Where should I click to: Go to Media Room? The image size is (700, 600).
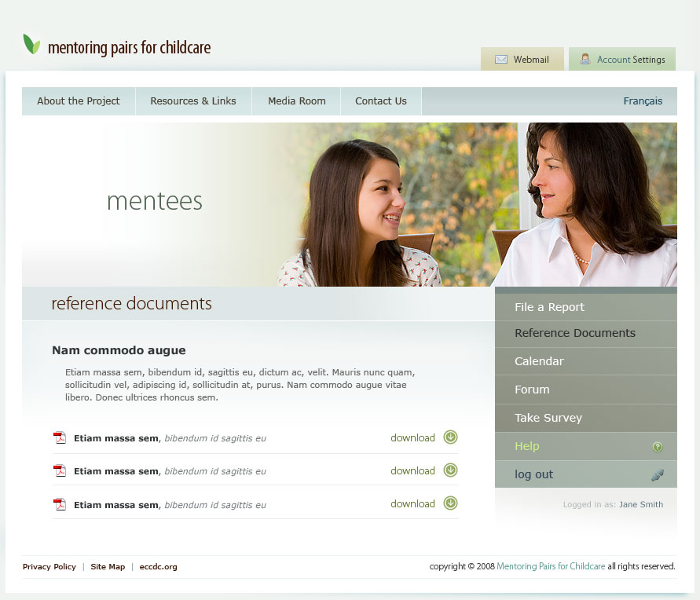coord(296,101)
